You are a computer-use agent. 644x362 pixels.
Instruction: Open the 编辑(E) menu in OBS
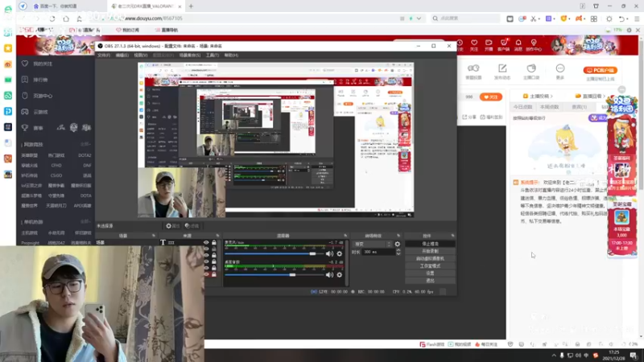pyautogui.click(x=122, y=55)
